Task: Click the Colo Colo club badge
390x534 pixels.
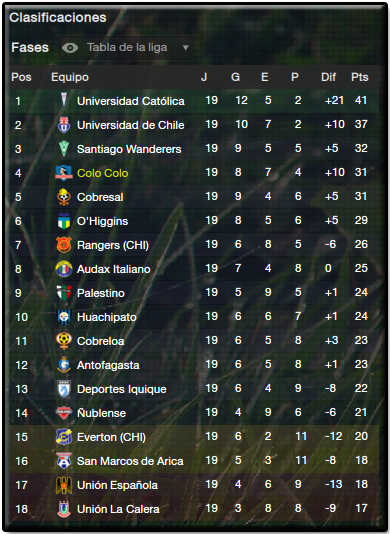Action: [64, 173]
